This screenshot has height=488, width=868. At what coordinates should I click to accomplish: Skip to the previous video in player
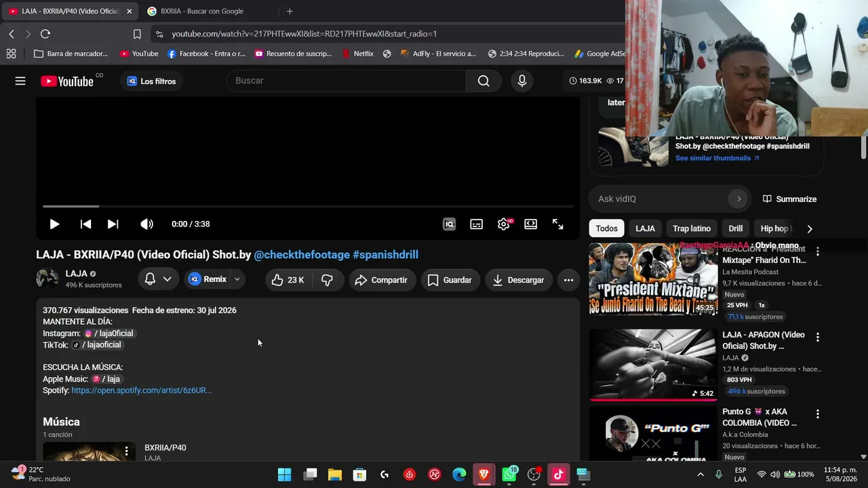coord(85,224)
